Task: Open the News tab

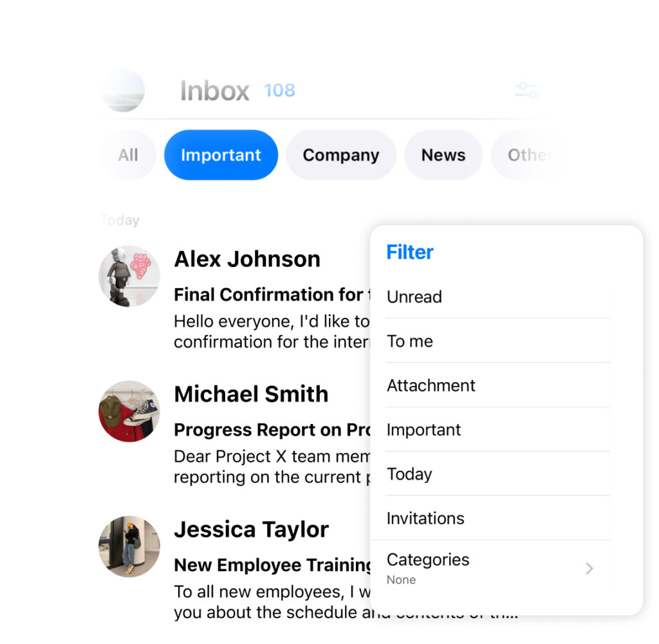Action: 443,155
